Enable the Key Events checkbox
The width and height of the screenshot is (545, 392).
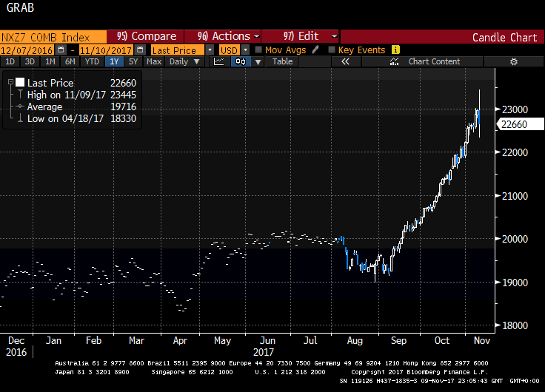pos(332,50)
